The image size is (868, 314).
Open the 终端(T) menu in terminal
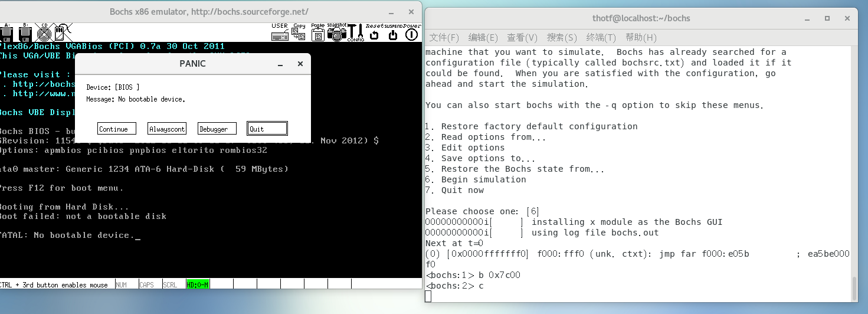click(x=601, y=38)
